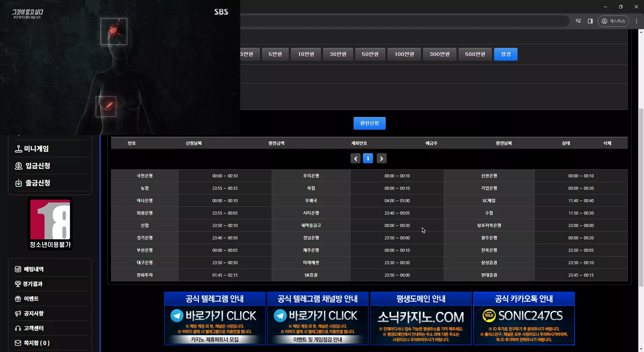
Task: Click the browser media control icon
Action: coord(578,21)
